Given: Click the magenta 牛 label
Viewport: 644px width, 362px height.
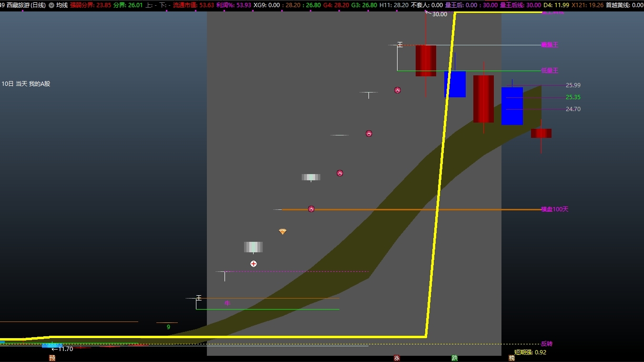Looking at the screenshot, I should click(227, 303).
